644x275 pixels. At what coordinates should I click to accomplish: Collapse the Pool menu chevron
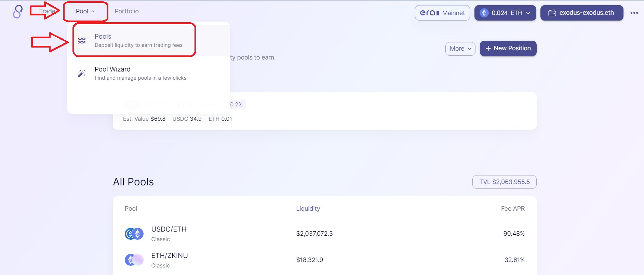point(93,12)
